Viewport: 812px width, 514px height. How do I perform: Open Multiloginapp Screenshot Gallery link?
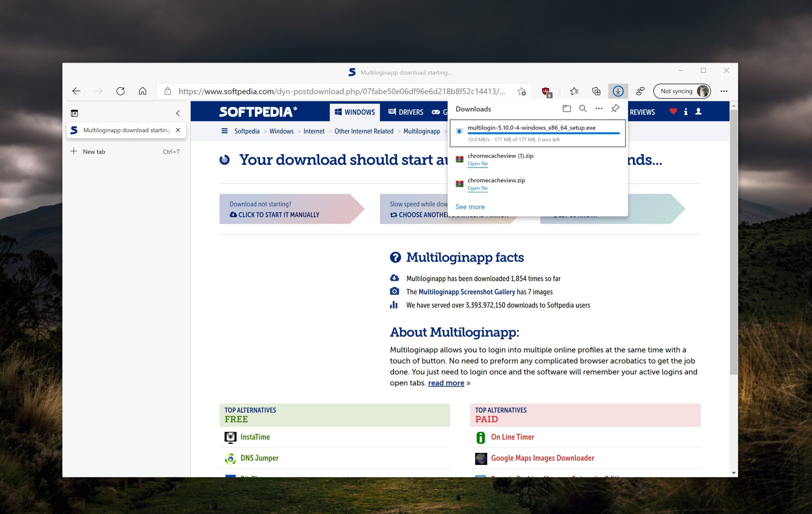(466, 292)
